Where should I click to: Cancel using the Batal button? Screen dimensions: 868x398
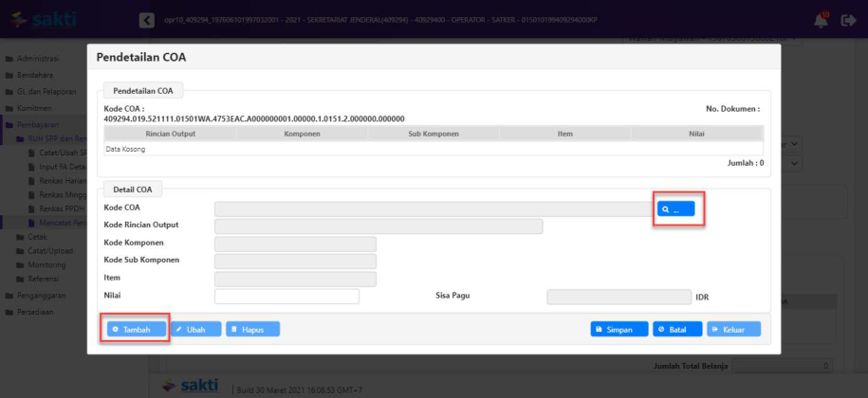click(x=677, y=329)
